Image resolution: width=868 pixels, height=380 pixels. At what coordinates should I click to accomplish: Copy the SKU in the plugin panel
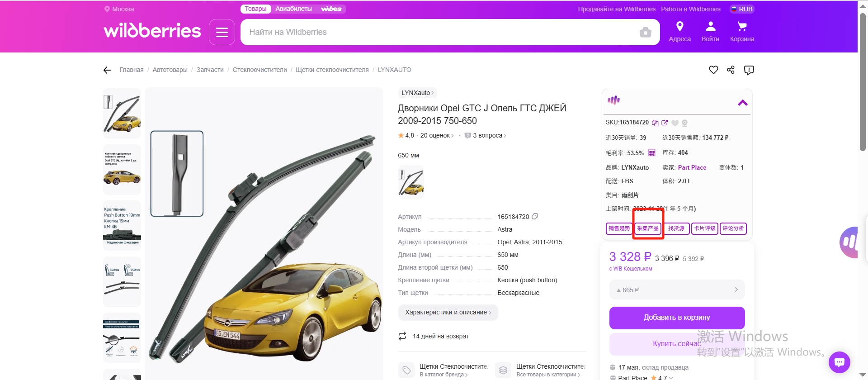pos(655,123)
